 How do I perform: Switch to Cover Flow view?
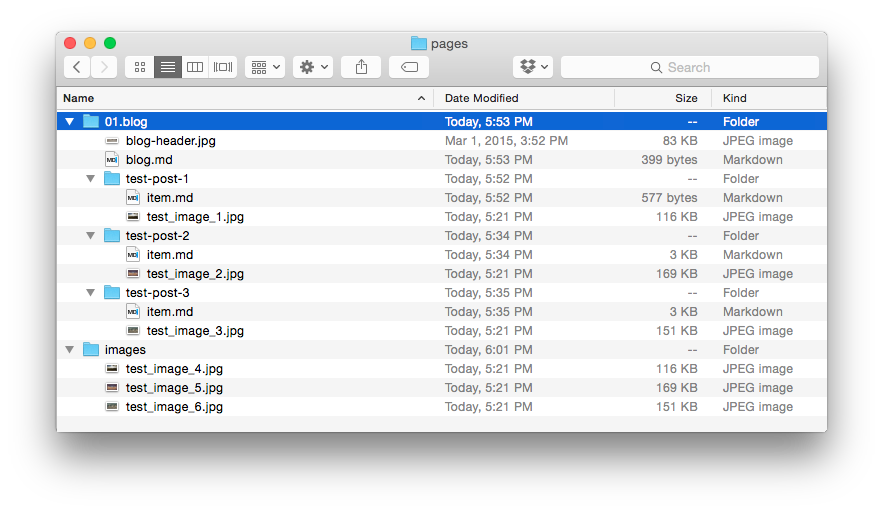(223, 67)
